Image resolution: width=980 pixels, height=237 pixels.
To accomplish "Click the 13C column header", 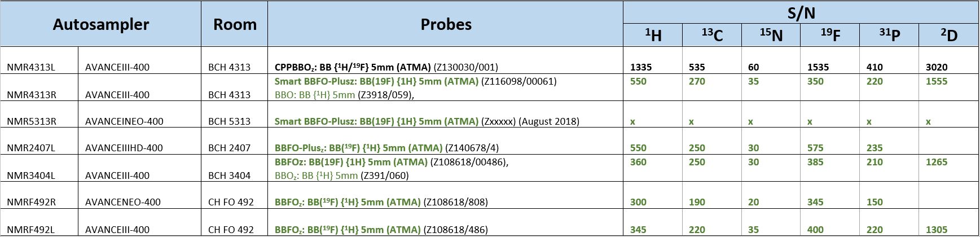I will click(712, 36).
